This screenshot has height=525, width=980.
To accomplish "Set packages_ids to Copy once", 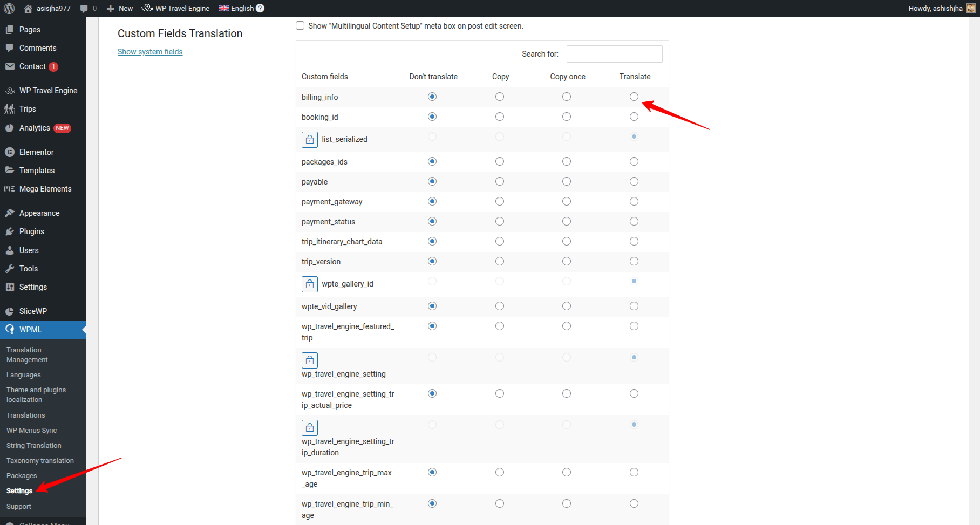I will pos(567,161).
